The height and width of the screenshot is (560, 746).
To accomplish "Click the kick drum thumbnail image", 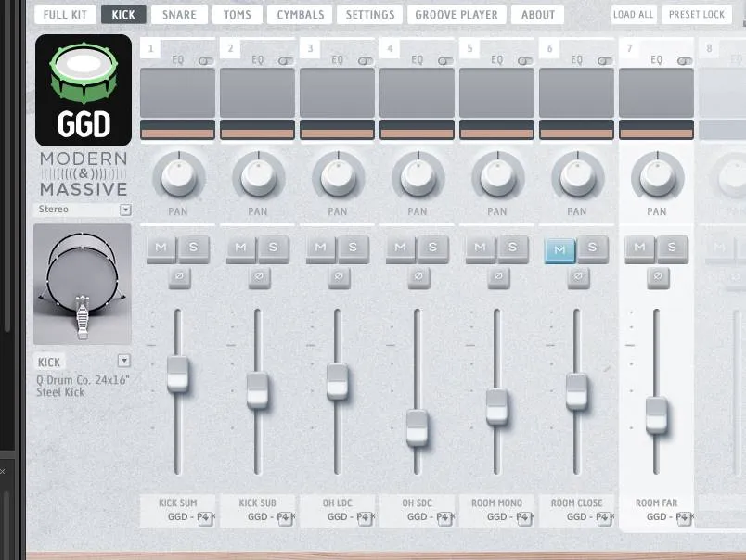I will [83, 285].
